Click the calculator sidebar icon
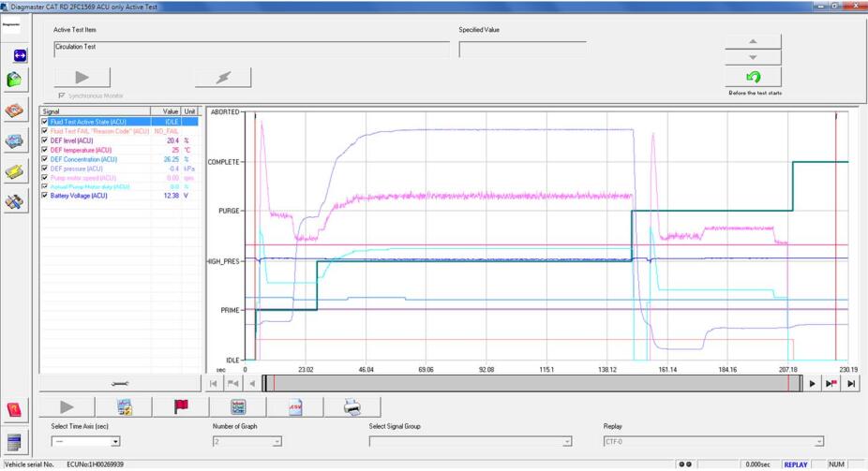The image size is (868, 471). click(14, 442)
